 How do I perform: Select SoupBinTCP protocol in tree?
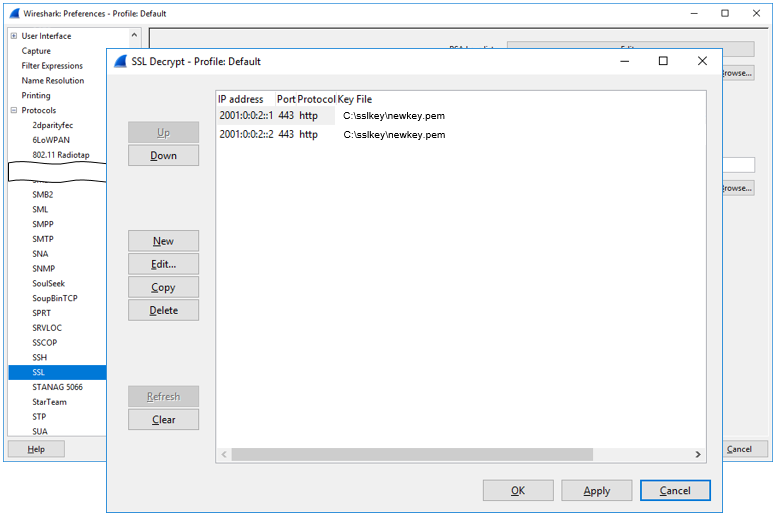coord(55,298)
